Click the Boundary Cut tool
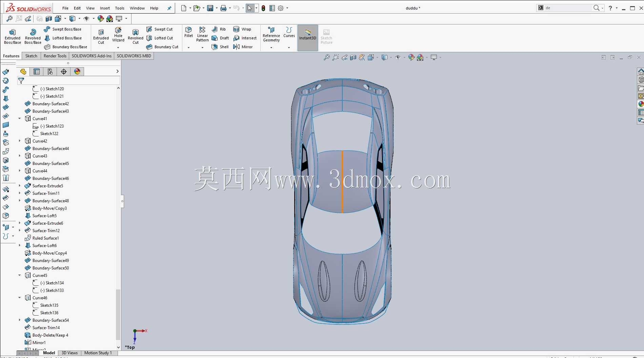 pos(162,47)
